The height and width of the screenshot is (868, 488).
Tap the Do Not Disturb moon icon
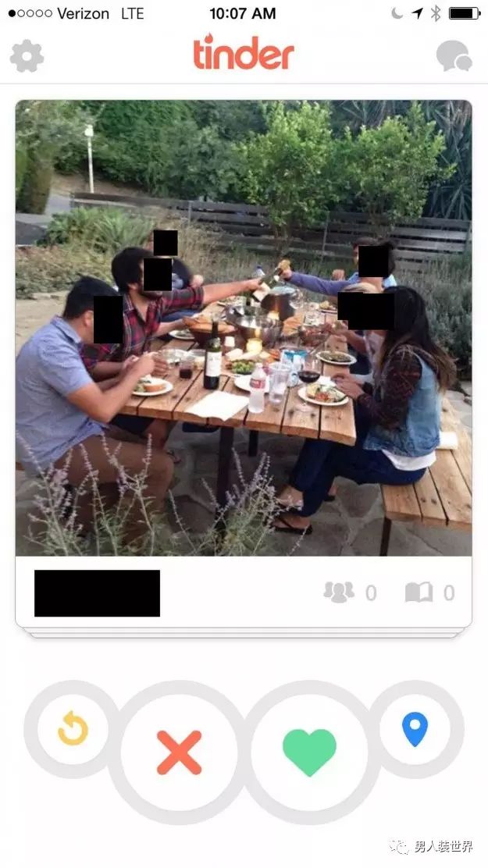point(397,13)
